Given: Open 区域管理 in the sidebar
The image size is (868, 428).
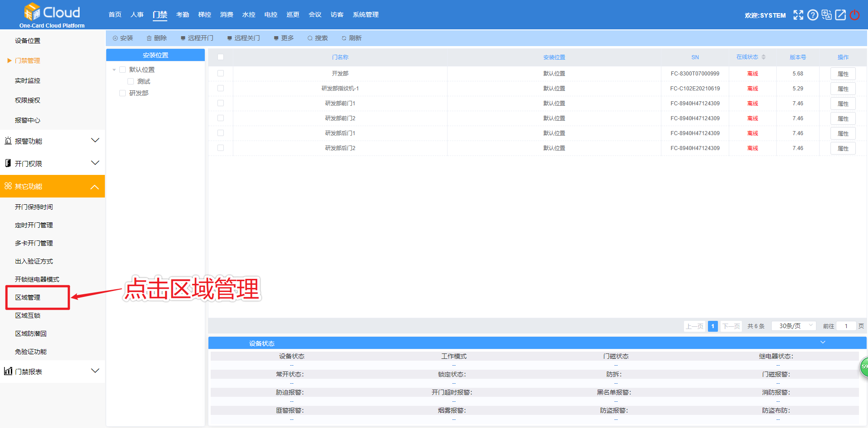Looking at the screenshot, I should (28, 297).
